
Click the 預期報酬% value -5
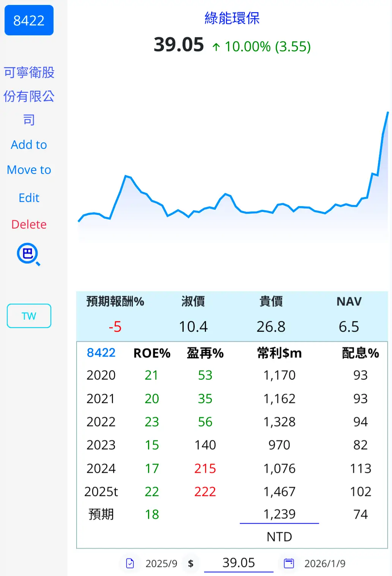click(115, 327)
